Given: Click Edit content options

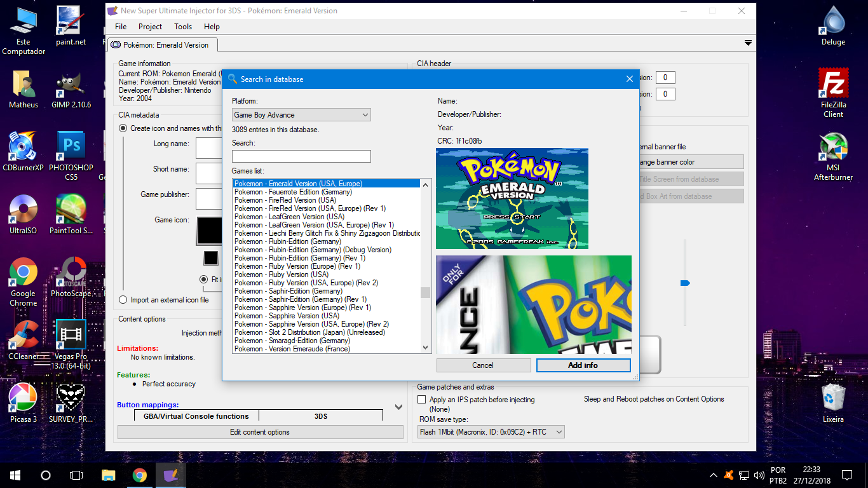Looking at the screenshot, I should click(x=260, y=431).
